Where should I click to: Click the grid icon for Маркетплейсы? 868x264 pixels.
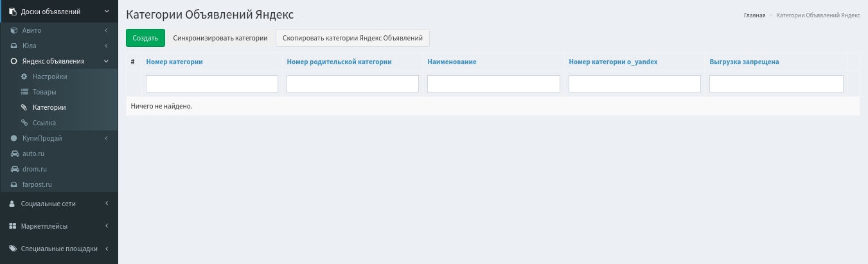pyautogui.click(x=12, y=226)
